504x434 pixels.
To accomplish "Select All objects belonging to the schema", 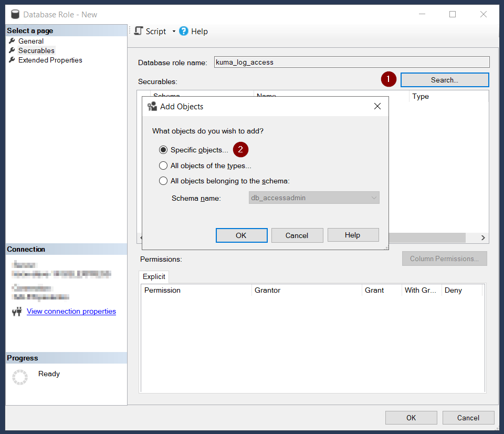I will tap(163, 181).
